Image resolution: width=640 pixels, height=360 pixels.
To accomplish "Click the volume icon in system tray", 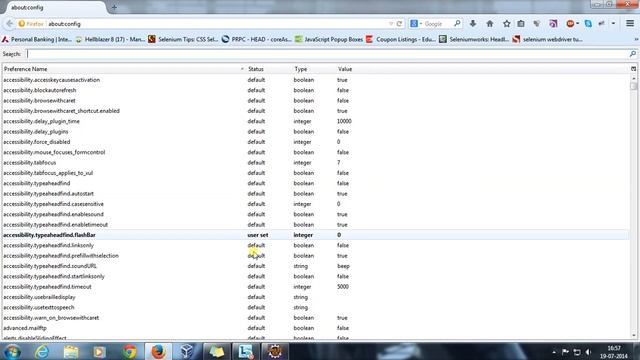I will pos(588,352).
